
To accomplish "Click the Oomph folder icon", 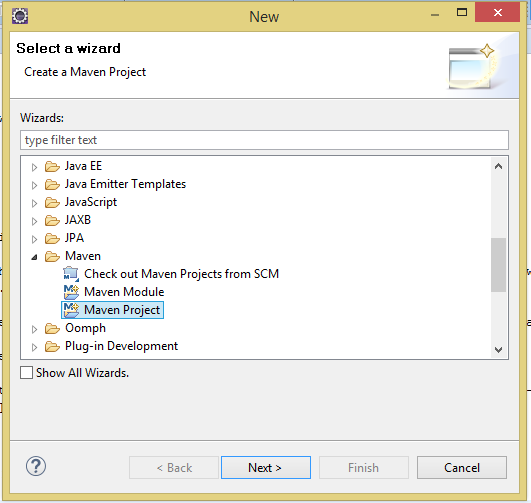I will coord(52,328).
